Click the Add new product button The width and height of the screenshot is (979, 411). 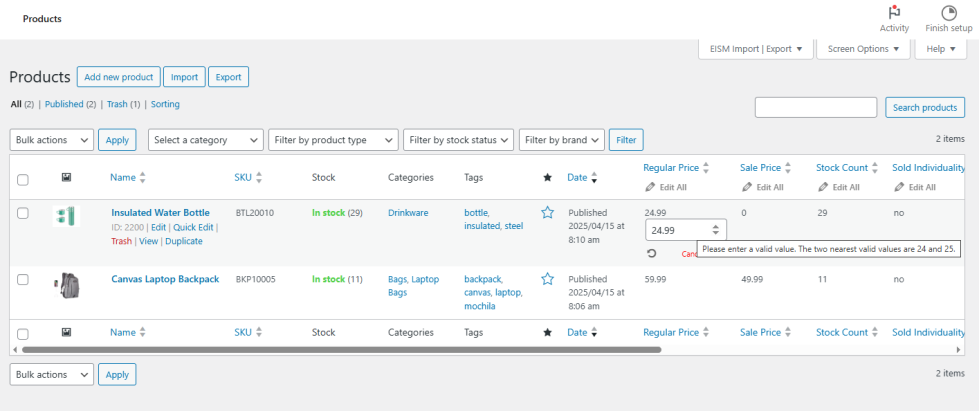point(118,77)
